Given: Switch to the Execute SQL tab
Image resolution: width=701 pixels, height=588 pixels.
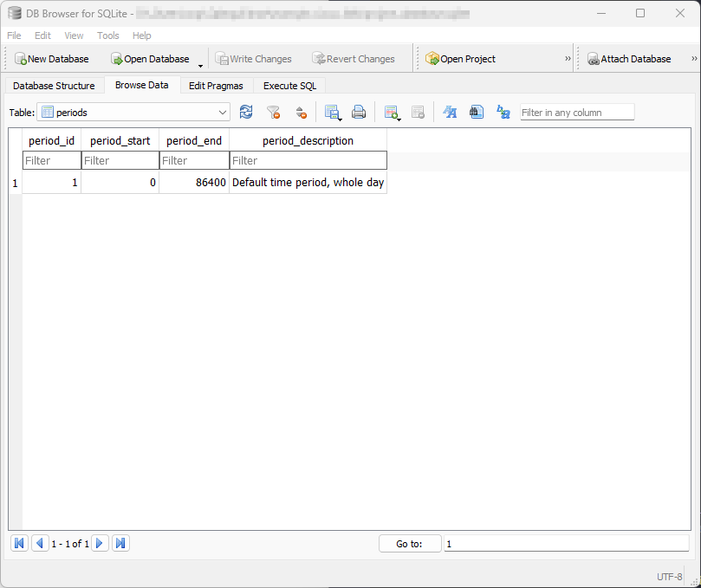Looking at the screenshot, I should (x=289, y=86).
